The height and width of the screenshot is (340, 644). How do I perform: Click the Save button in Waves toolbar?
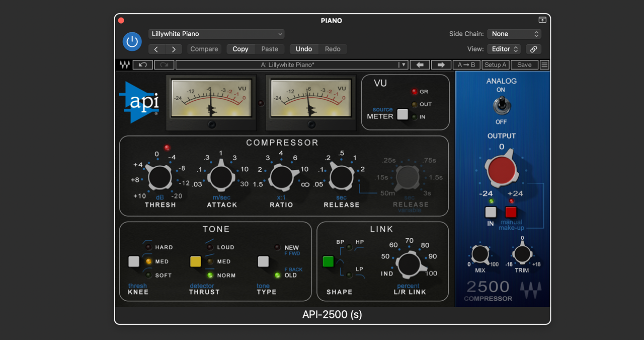[x=524, y=64]
